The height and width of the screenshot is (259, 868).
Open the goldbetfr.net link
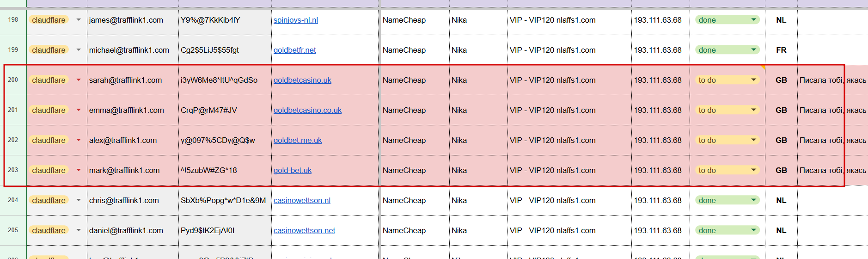click(x=295, y=50)
